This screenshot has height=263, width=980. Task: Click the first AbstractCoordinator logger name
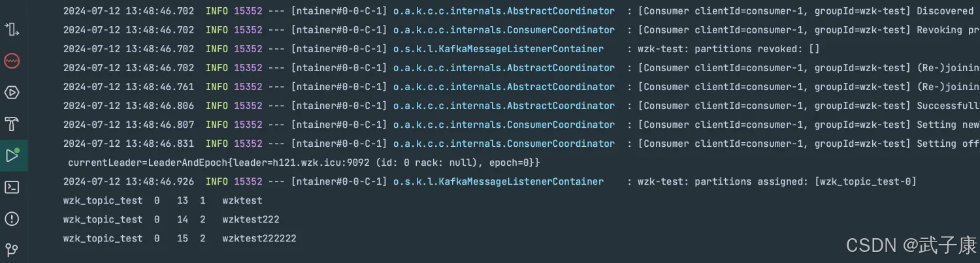click(504, 11)
